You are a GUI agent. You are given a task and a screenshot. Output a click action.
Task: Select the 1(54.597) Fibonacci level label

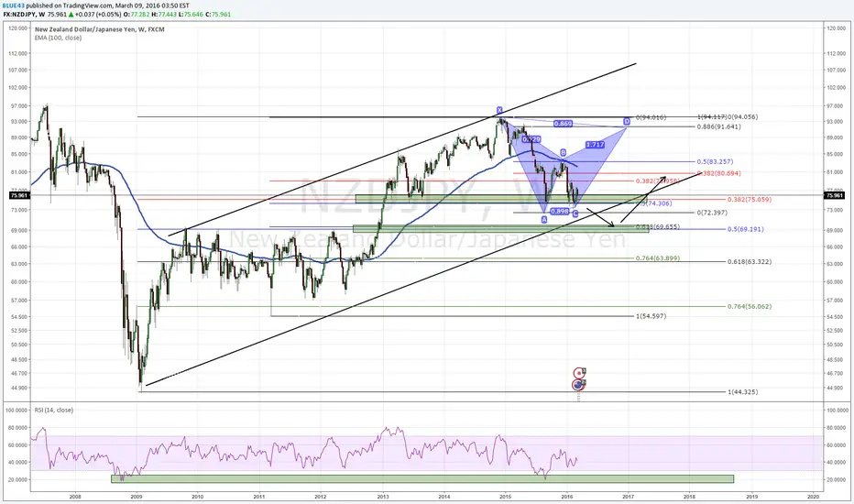(x=651, y=316)
